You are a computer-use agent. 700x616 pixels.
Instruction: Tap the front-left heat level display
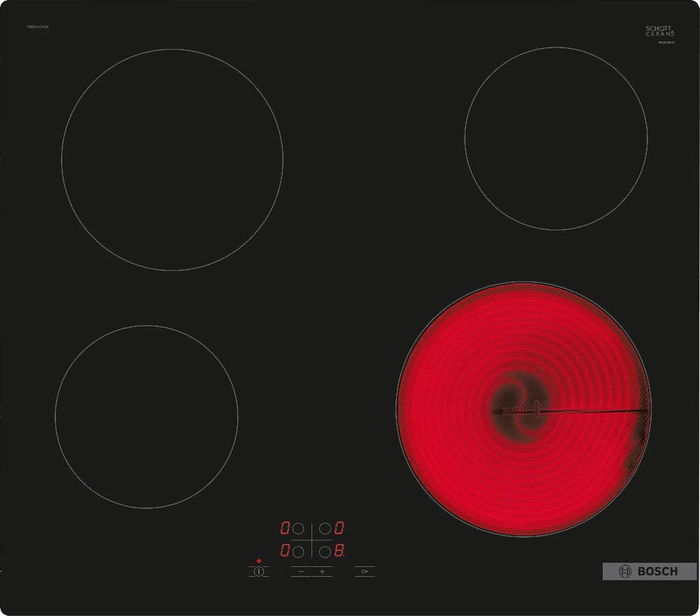point(285,550)
